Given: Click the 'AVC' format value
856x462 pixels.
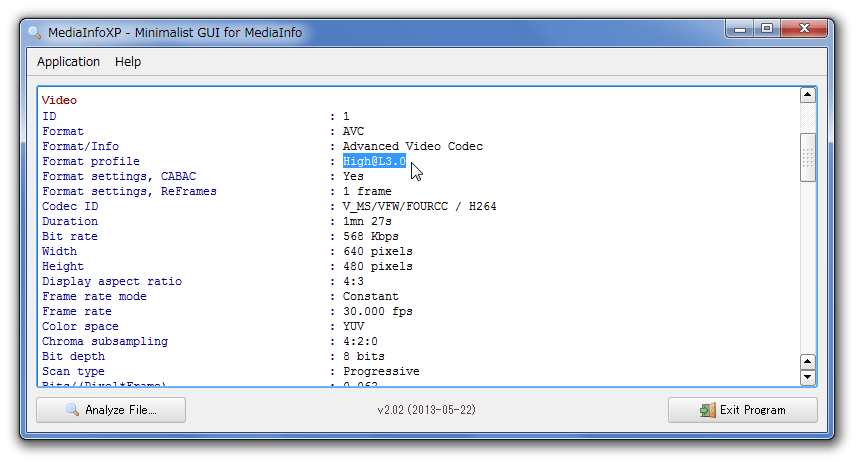Looking at the screenshot, I should [x=353, y=131].
